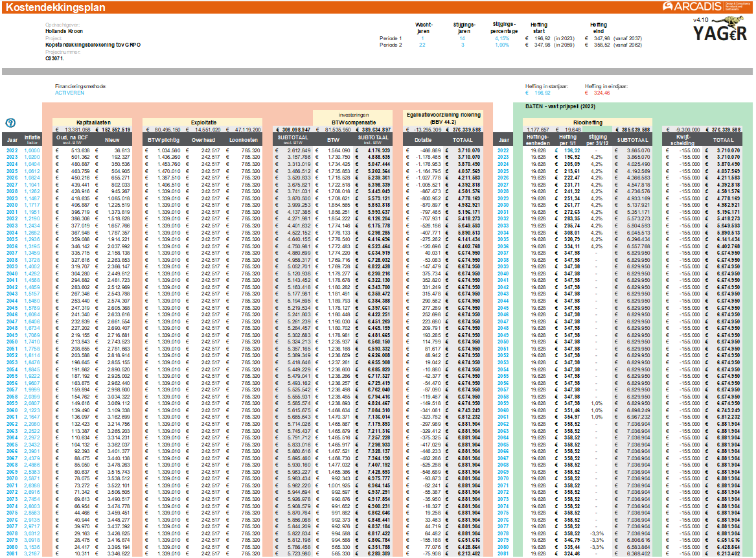Select the Egalisatievoorziening riolering header
This screenshot has width=756, height=558.
442,117
